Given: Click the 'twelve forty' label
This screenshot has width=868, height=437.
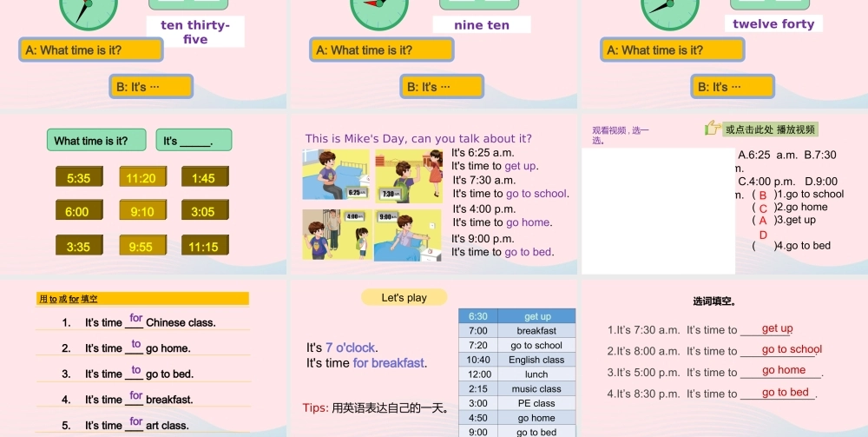Looking at the screenshot, I should [773, 23].
